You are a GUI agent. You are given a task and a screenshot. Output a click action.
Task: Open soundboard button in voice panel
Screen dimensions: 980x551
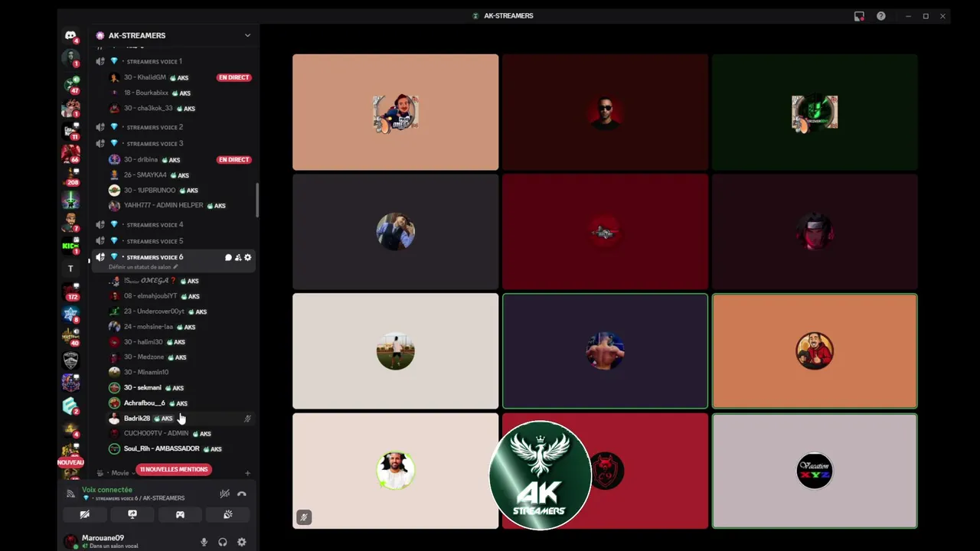pos(227,514)
